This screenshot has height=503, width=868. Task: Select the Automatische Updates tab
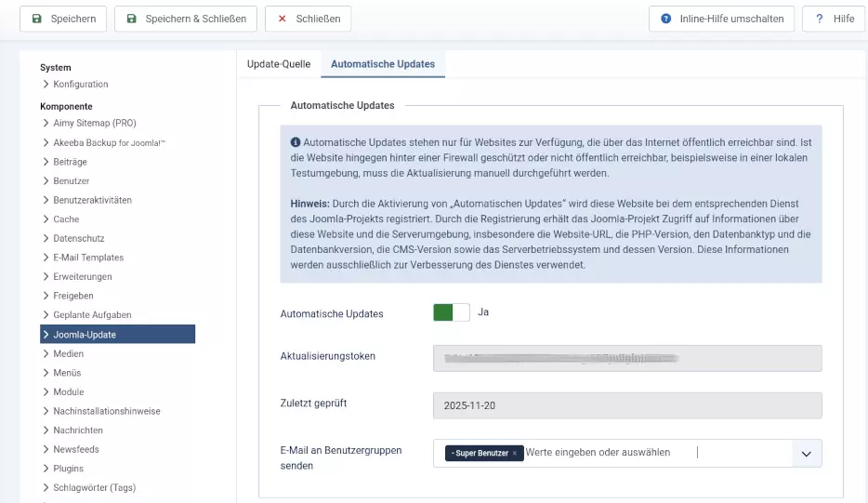click(383, 64)
